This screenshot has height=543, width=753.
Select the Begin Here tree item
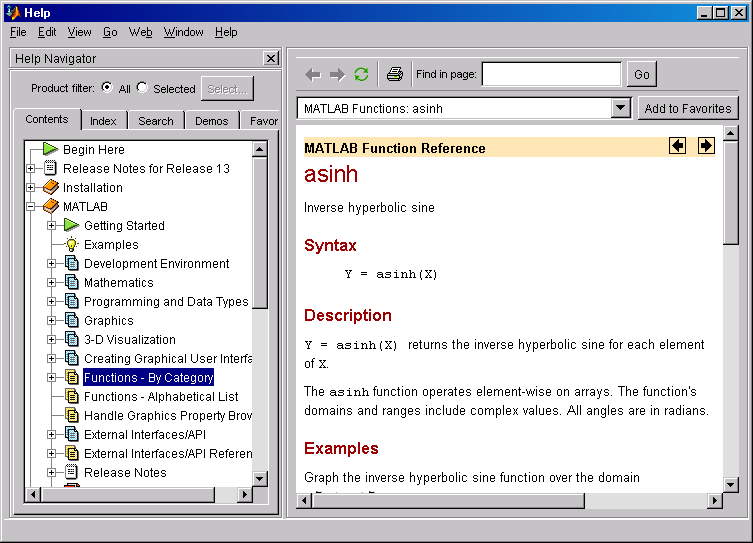94,149
